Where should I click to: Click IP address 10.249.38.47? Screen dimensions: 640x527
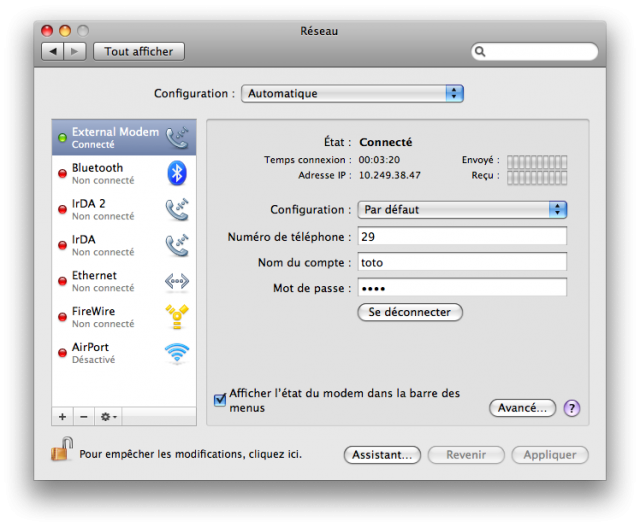tap(389, 176)
